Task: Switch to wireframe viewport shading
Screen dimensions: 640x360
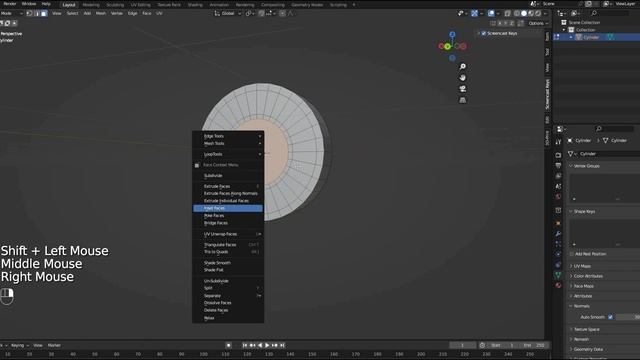Action: pos(517,13)
